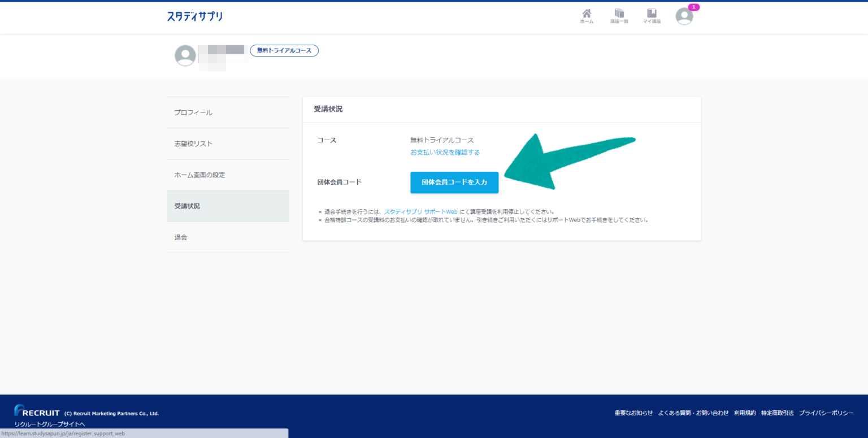Select 受講状況 sidebar item

tap(228, 206)
